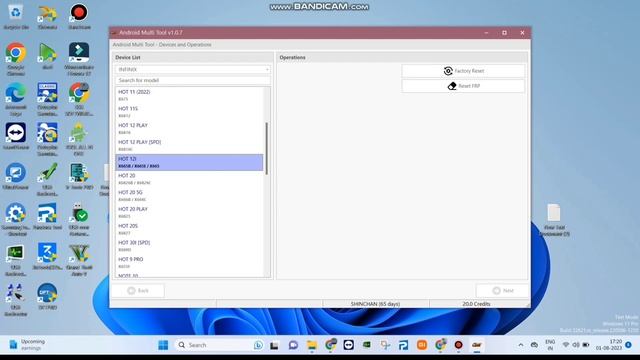Select the blank document file on desktop

(554, 220)
